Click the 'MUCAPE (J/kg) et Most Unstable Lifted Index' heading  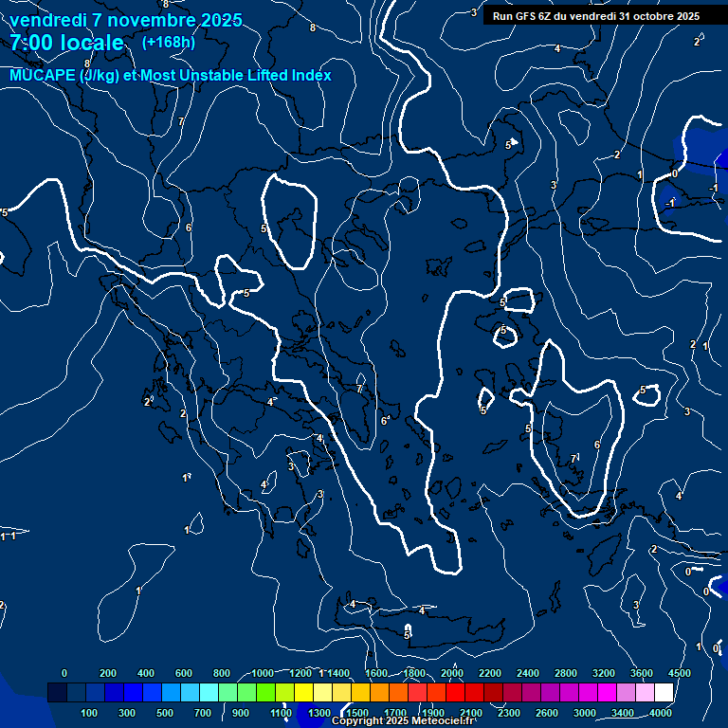click(x=171, y=75)
